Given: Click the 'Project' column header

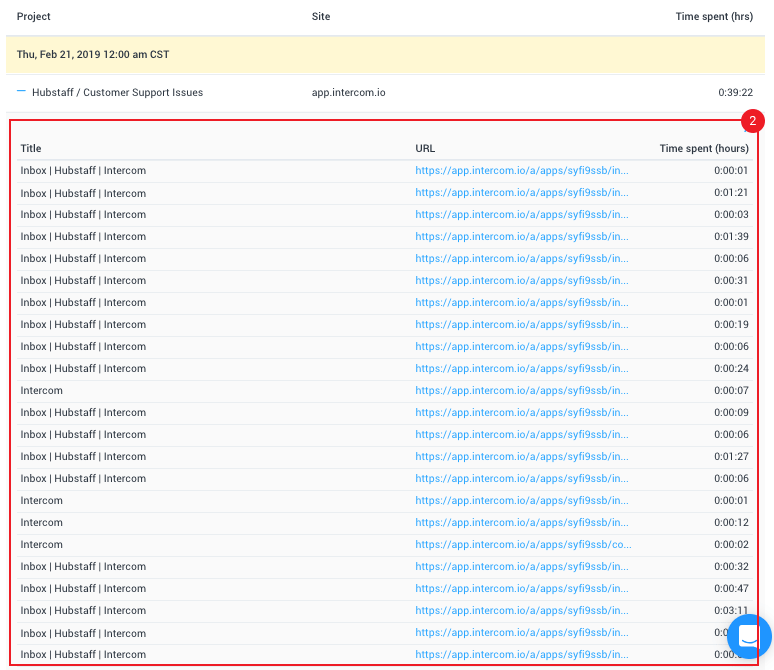Looking at the screenshot, I should [x=34, y=16].
